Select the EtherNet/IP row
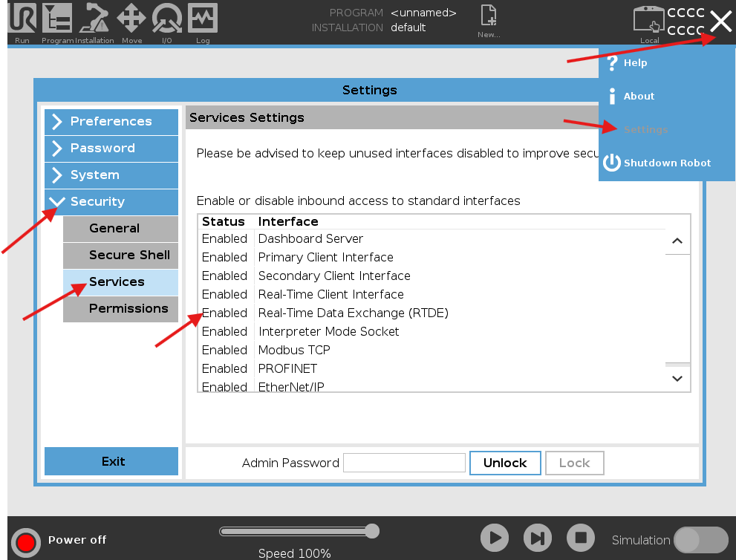The width and height of the screenshot is (736, 560). pyautogui.click(x=431, y=385)
